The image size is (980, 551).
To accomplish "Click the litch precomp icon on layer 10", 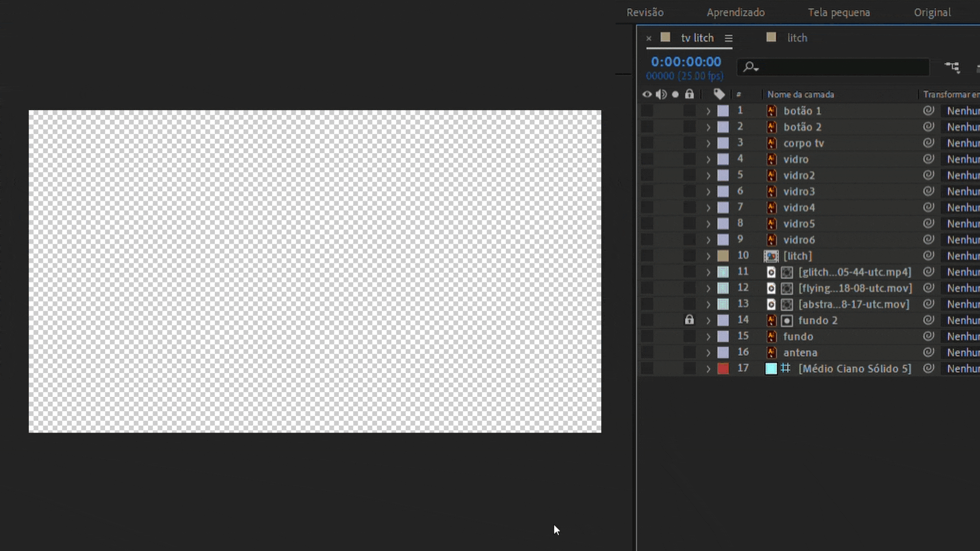I will tap(771, 256).
